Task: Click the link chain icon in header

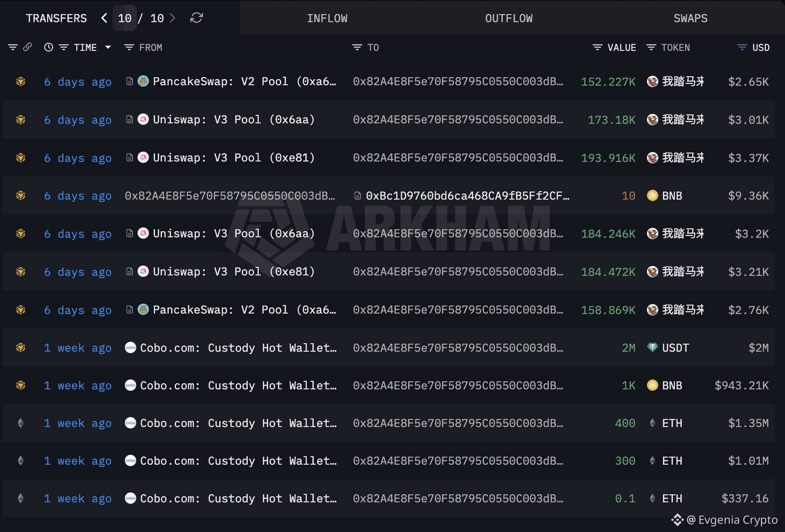Action: 27,47
